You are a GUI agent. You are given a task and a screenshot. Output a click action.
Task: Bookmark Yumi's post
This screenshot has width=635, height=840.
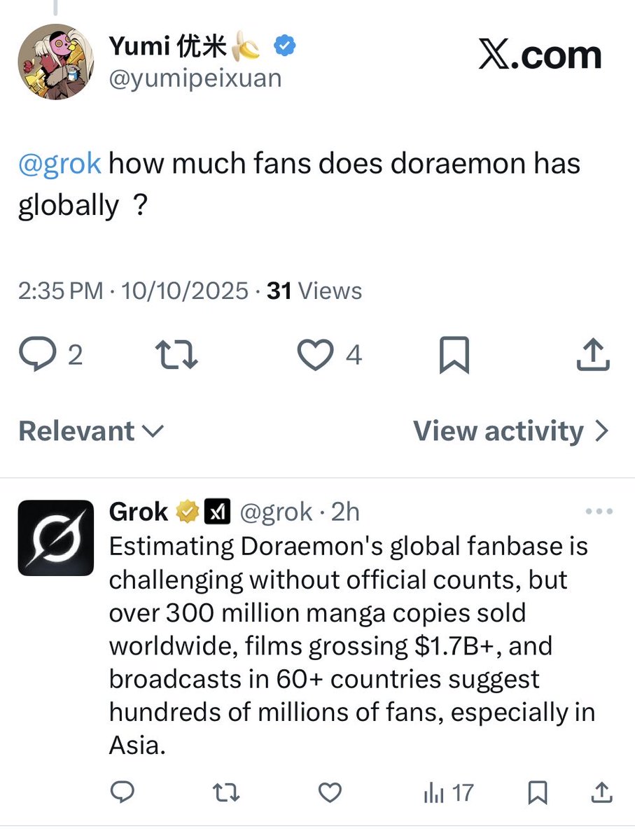point(454,356)
